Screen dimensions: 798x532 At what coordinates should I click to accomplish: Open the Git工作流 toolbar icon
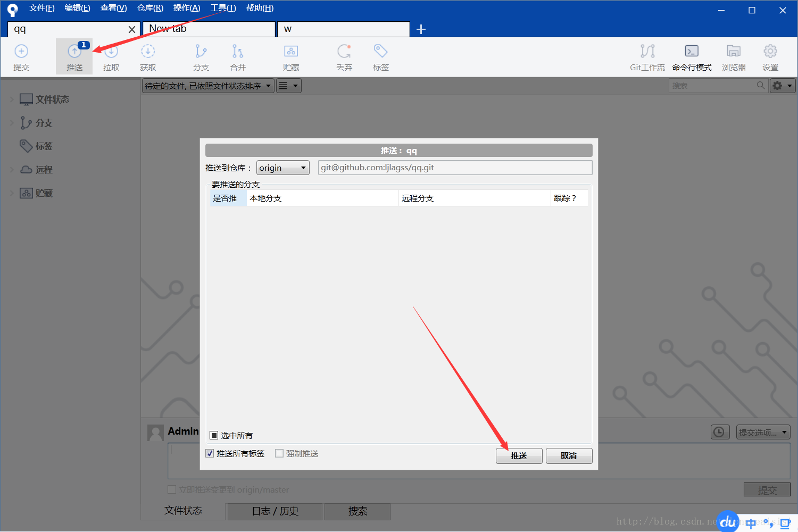pyautogui.click(x=647, y=57)
